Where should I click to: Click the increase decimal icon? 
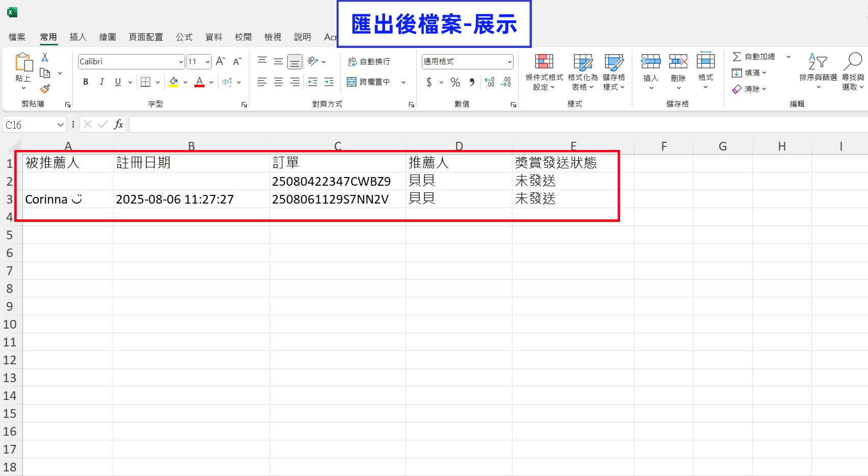[x=490, y=82]
